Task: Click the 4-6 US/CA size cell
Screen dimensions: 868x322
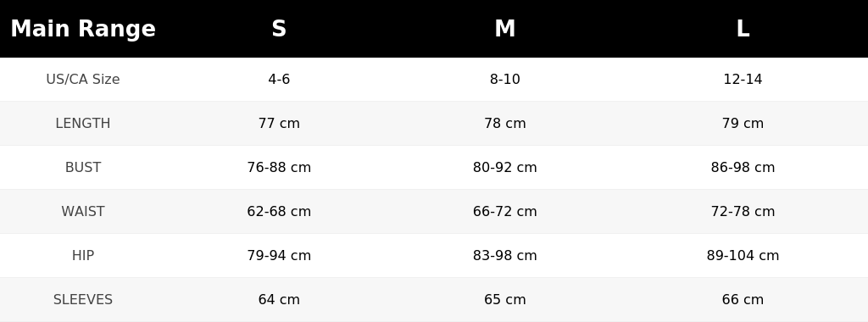Action: 279,79
